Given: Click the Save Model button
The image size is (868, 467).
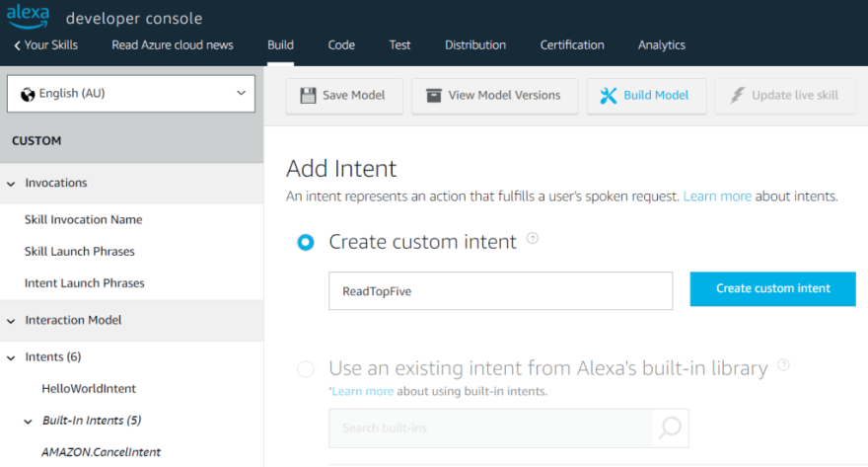Looking at the screenshot, I should click(344, 96).
